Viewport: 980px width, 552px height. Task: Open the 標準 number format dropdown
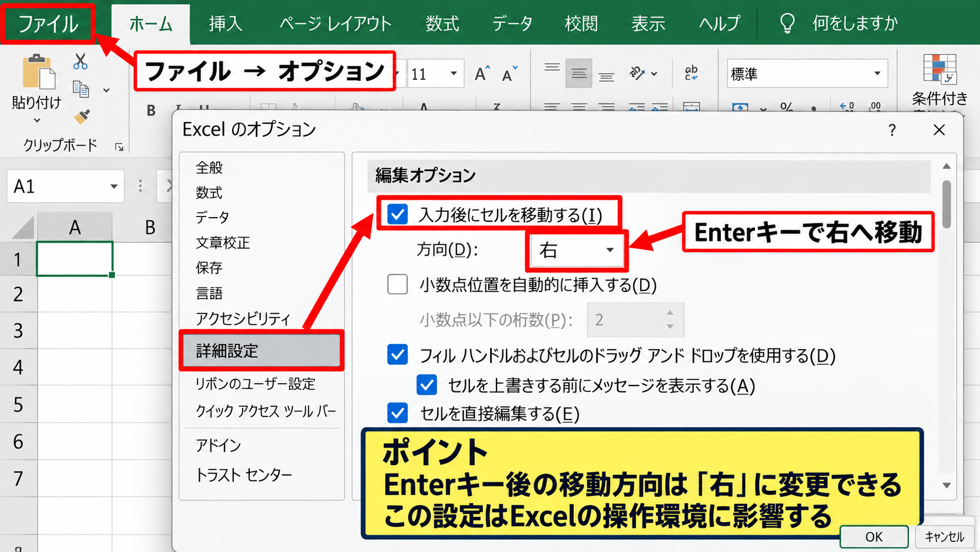coord(877,74)
